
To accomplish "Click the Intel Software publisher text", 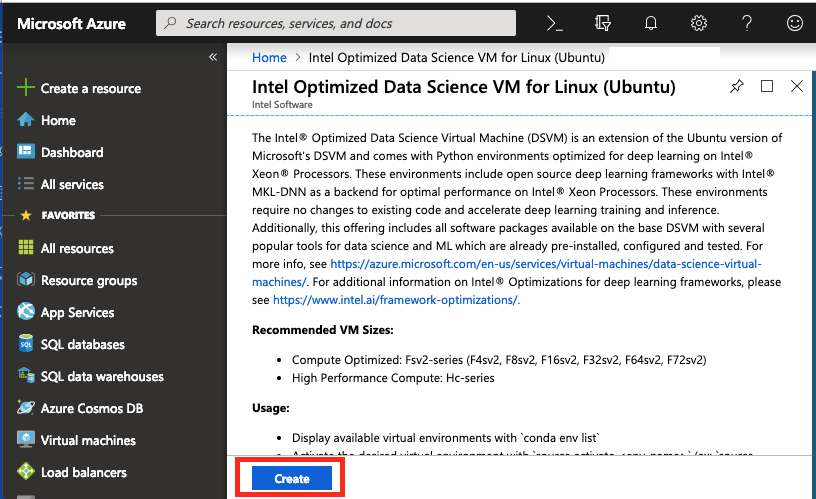I will coord(282,105).
